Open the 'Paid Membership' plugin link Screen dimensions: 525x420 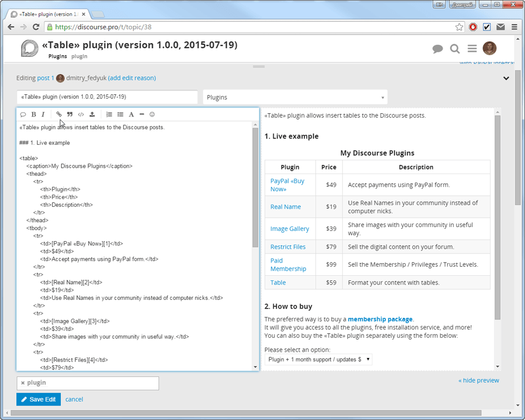click(x=288, y=265)
